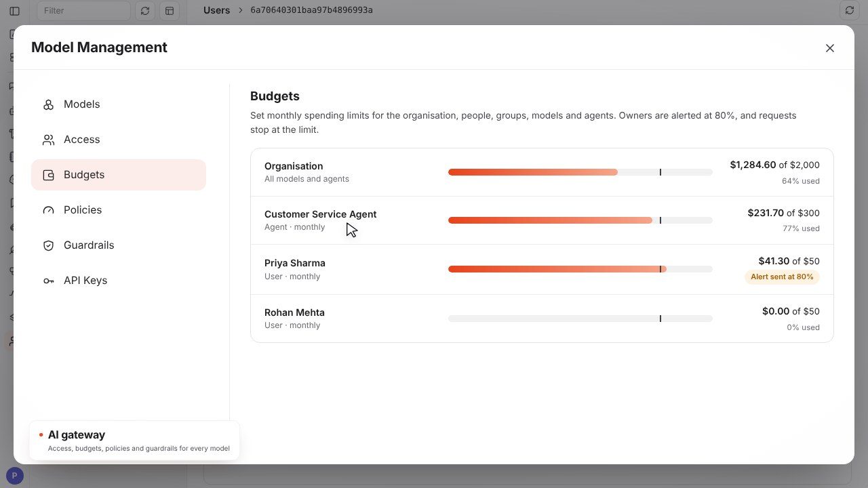Click the Budgets heading
Screen dimensions: 868x488
pos(275,96)
